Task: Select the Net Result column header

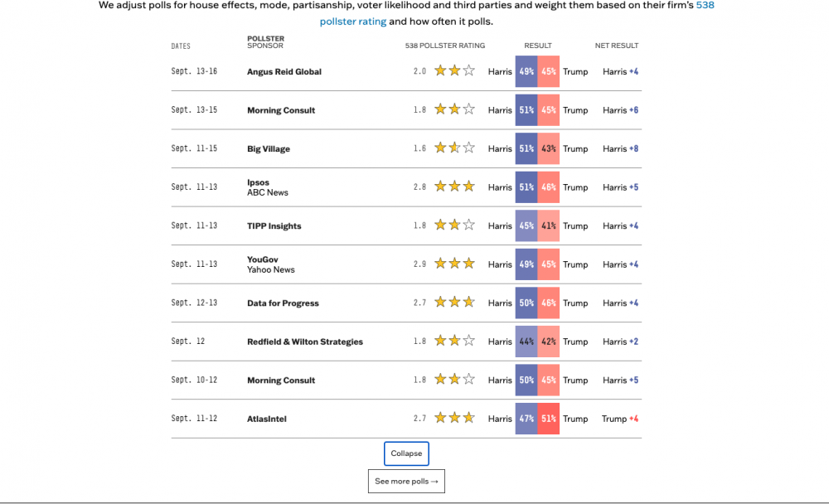Action: [617, 46]
